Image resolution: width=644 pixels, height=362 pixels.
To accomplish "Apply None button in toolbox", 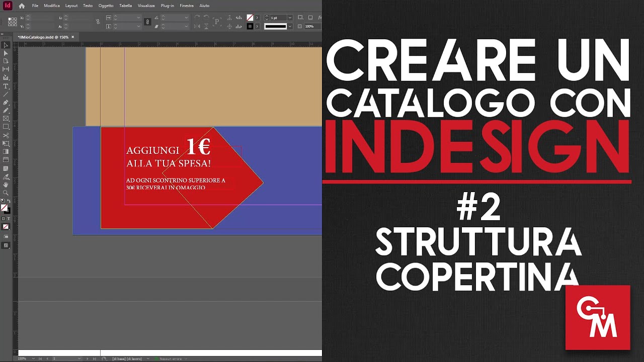I will pos(6,227).
